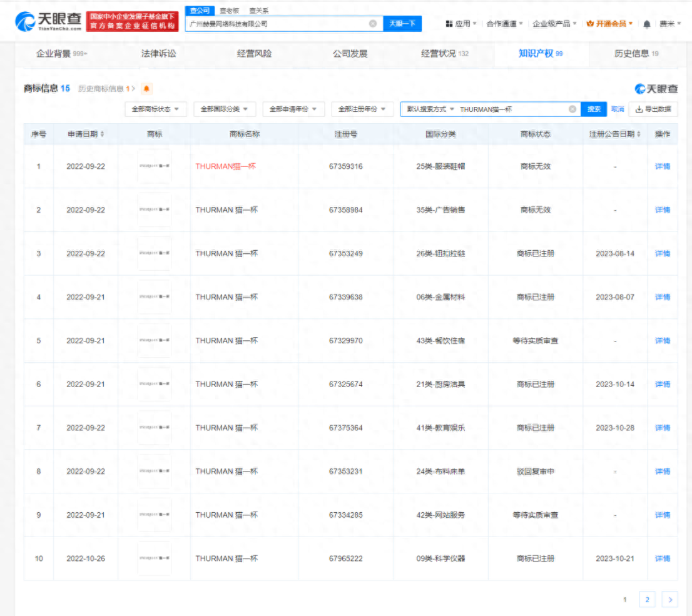Open 企业背景 tab

(62, 53)
